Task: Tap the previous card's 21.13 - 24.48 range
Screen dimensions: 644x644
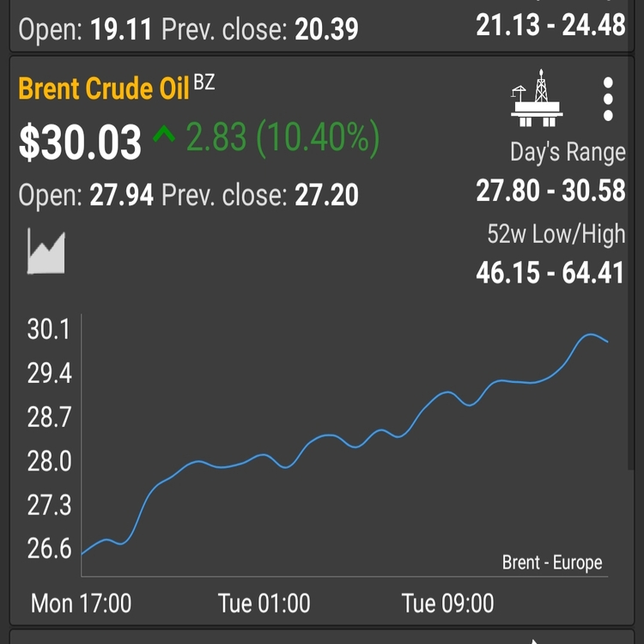Action: pyautogui.click(x=550, y=25)
